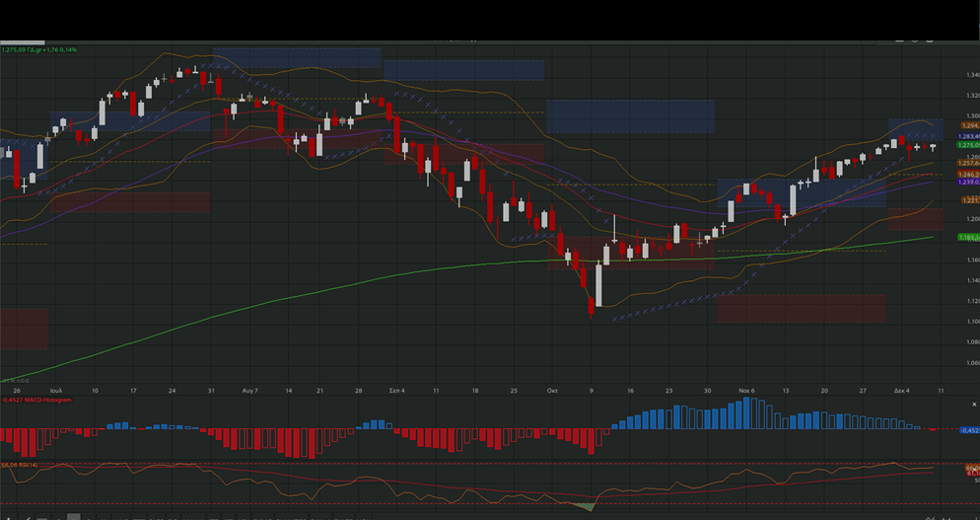Click the red 1.246,2 moving average tag
The width and height of the screenshot is (980, 520).
click(969, 174)
